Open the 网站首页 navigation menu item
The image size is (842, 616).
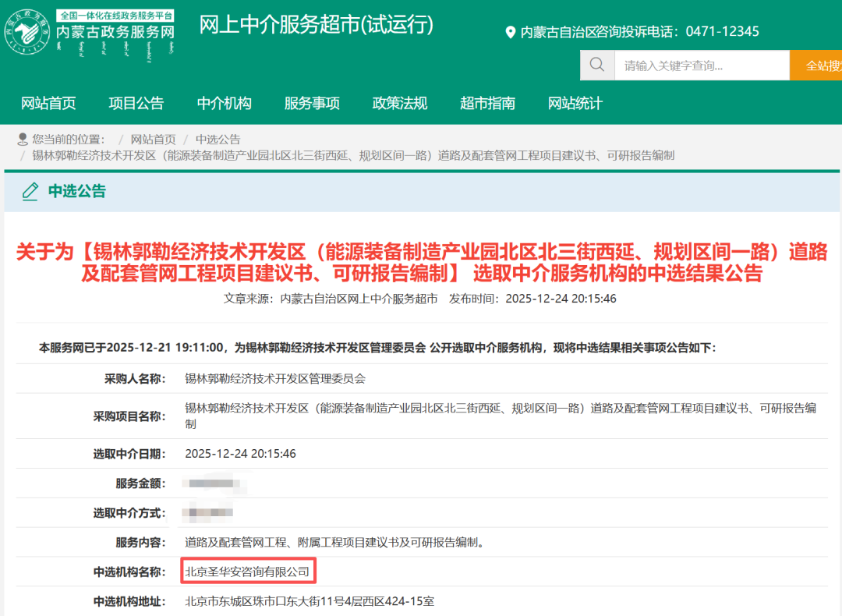point(48,103)
